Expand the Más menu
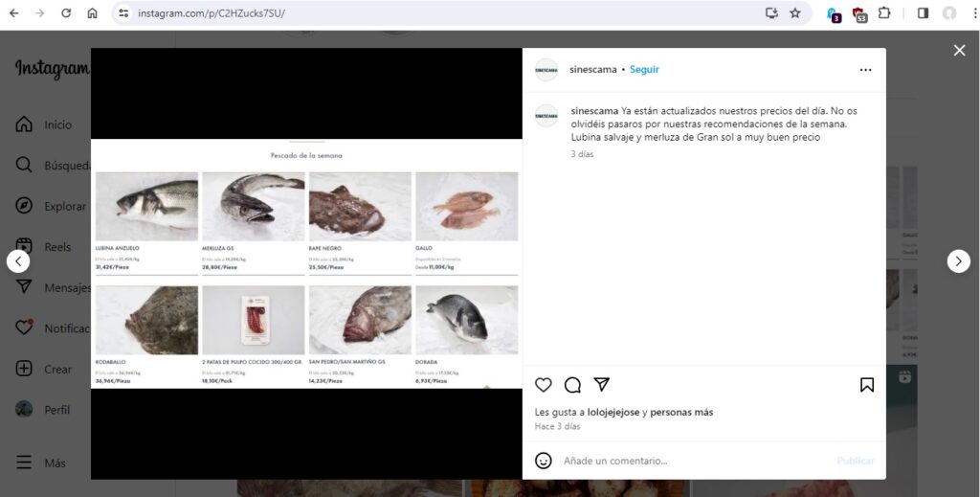This screenshot has height=497, width=980. pos(40,463)
